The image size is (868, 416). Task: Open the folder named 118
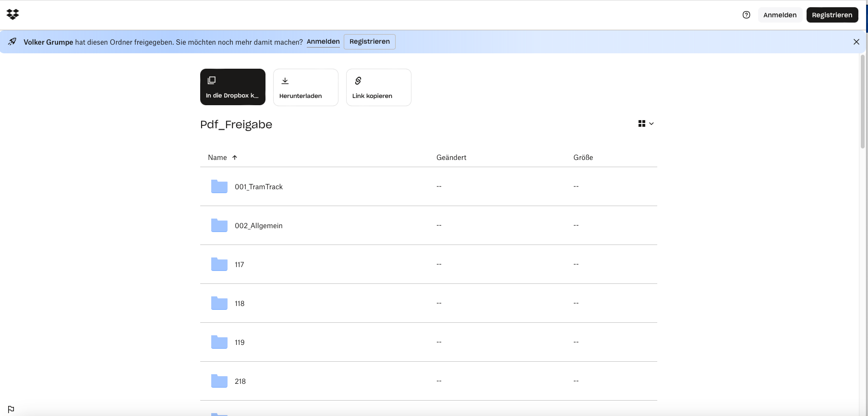pos(240,304)
